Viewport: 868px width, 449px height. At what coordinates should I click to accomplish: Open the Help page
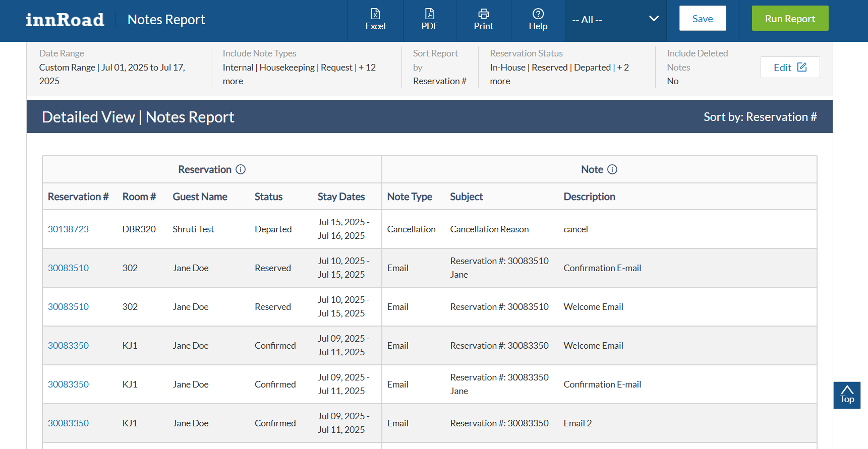click(x=538, y=20)
